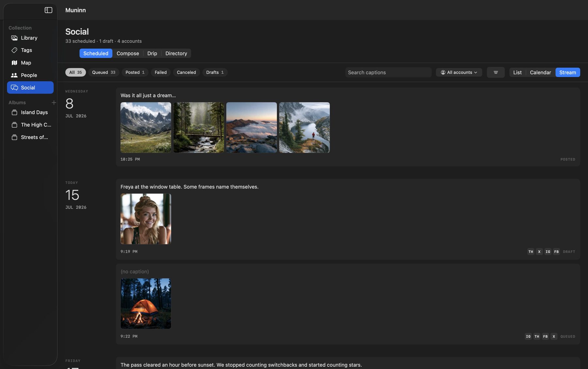This screenshot has width=588, height=369.
Task: Click the pass cleared caption text
Action: coord(241,365)
